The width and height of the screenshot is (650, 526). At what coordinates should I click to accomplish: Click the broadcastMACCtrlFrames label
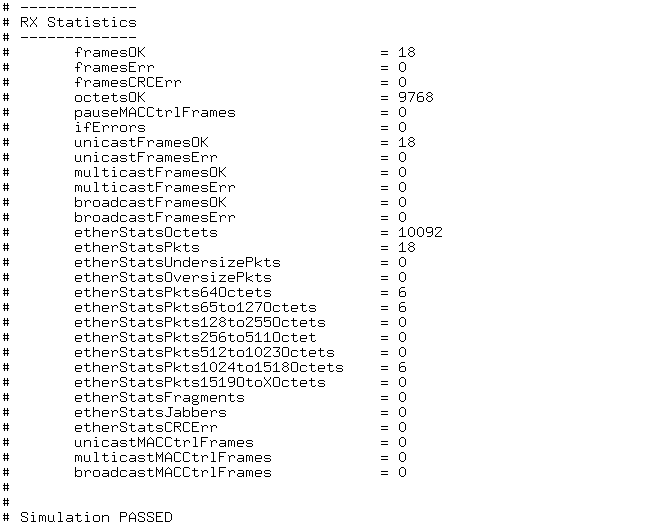click(172, 472)
